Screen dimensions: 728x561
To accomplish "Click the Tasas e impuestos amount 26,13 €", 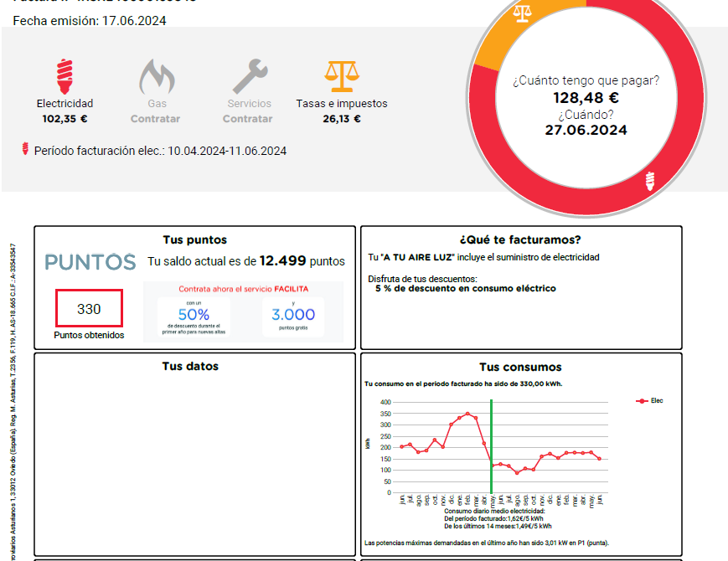I will tap(342, 119).
